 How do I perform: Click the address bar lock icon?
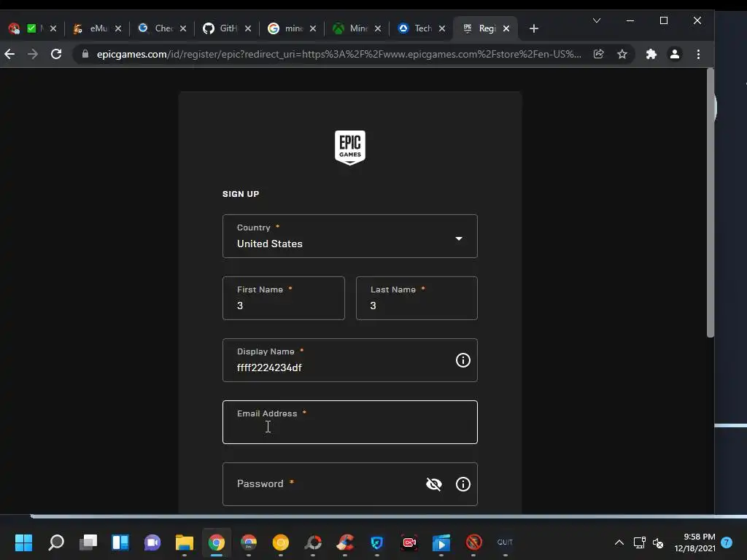pos(85,54)
